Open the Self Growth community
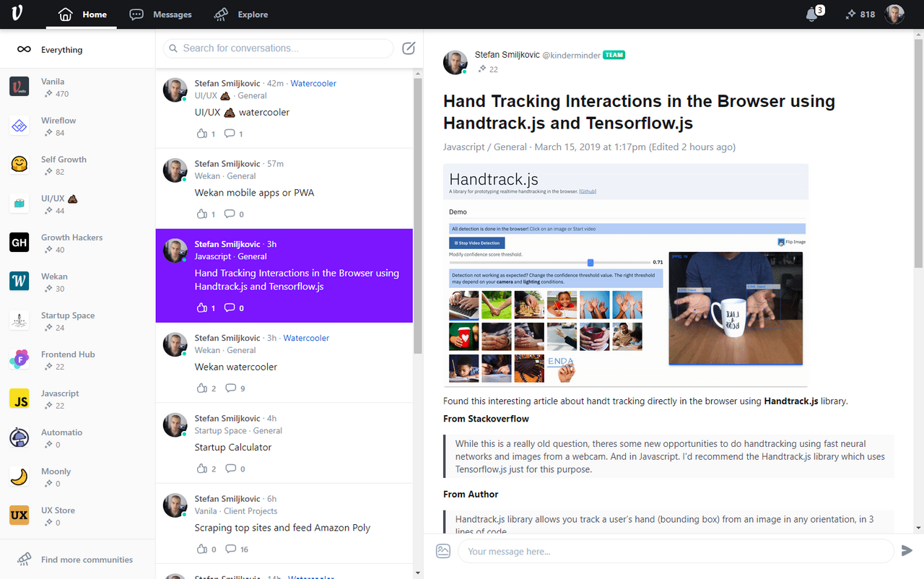The height and width of the screenshot is (579, 924). click(77, 165)
